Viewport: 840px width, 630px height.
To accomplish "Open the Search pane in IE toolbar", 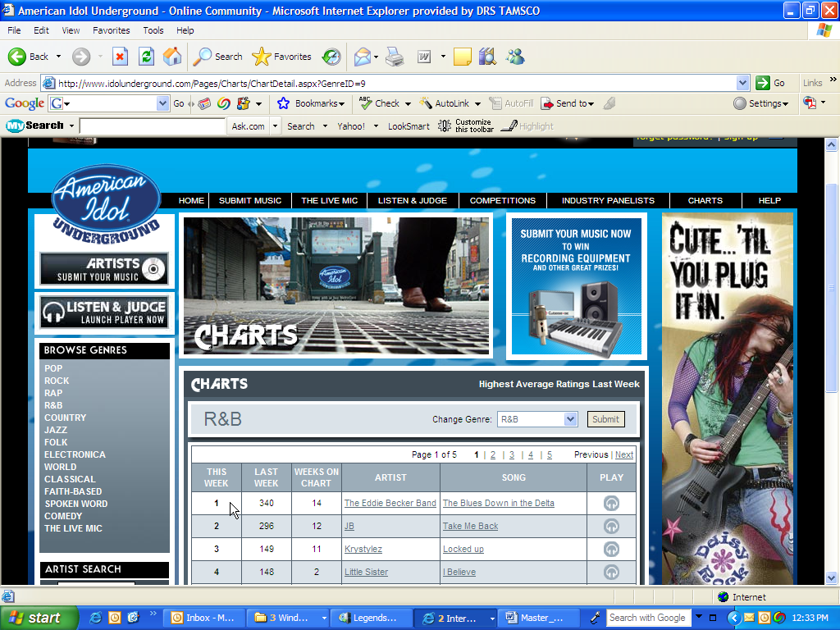I will point(217,57).
